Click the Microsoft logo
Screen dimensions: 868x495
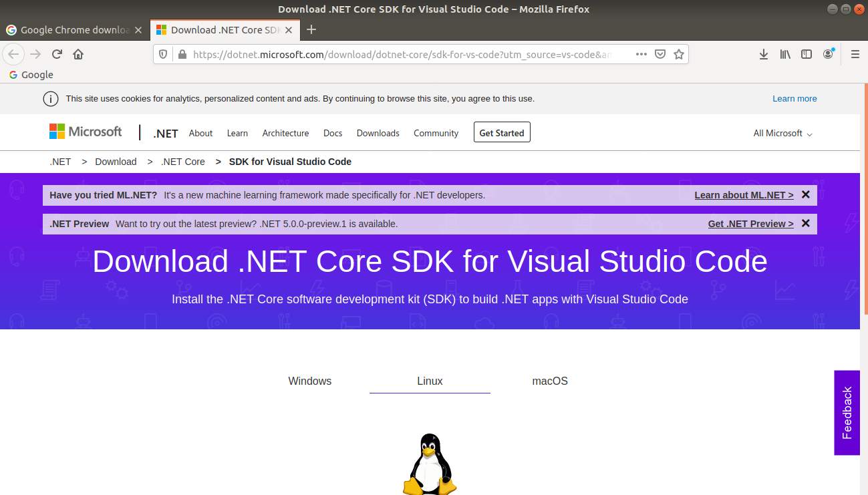86,132
